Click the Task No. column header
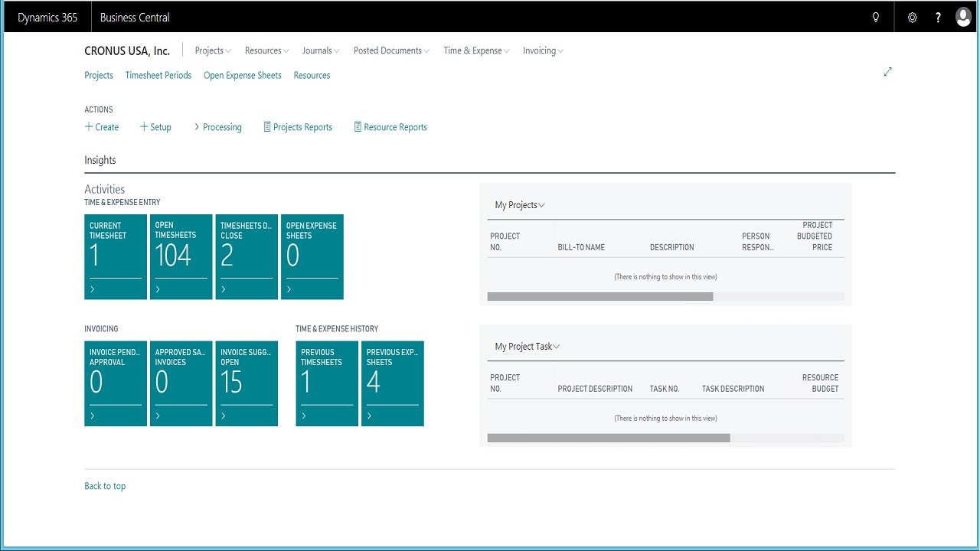This screenshot has height=551, width=980. 665,389
